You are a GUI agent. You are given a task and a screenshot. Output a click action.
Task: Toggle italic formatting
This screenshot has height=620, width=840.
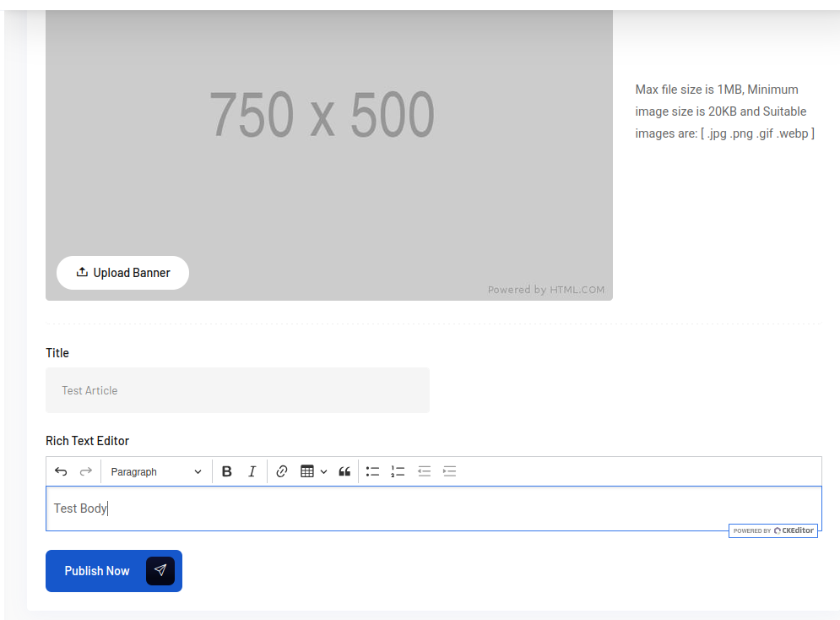pos(252,471)
